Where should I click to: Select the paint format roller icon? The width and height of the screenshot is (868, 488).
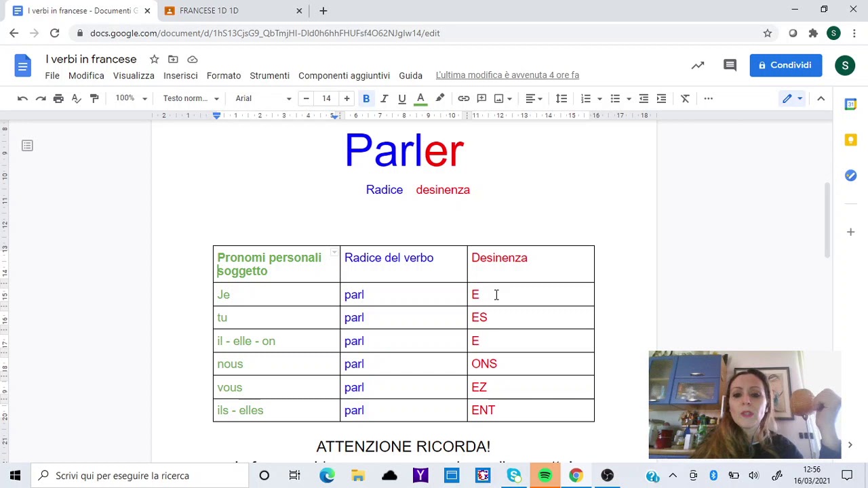(94, 98)
